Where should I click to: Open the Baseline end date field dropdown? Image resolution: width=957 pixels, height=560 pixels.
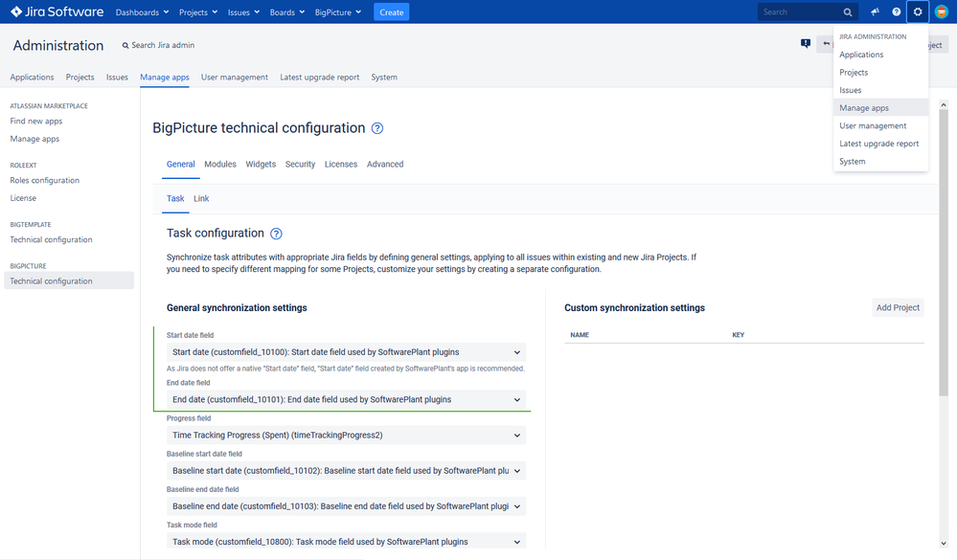click(346, 505)
